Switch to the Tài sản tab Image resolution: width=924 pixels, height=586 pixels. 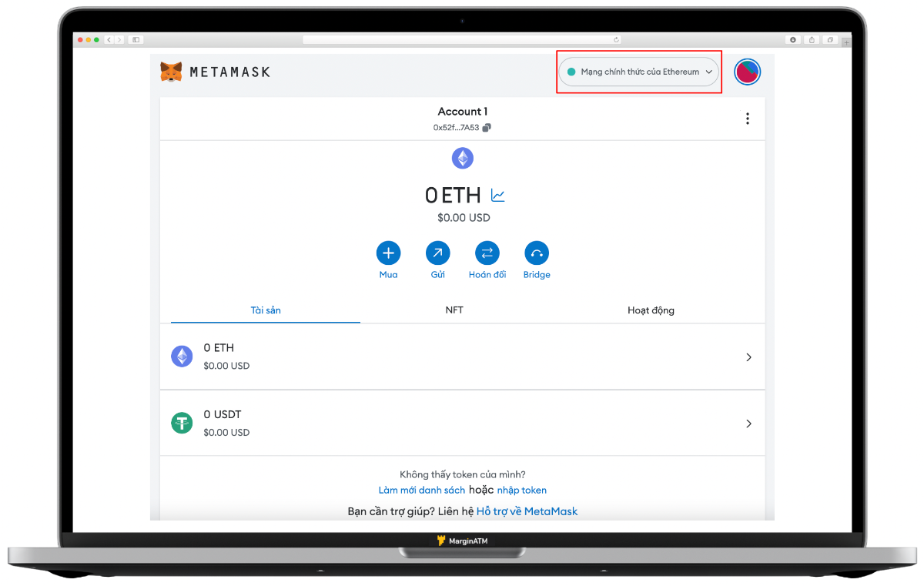(x=266, y=310)
